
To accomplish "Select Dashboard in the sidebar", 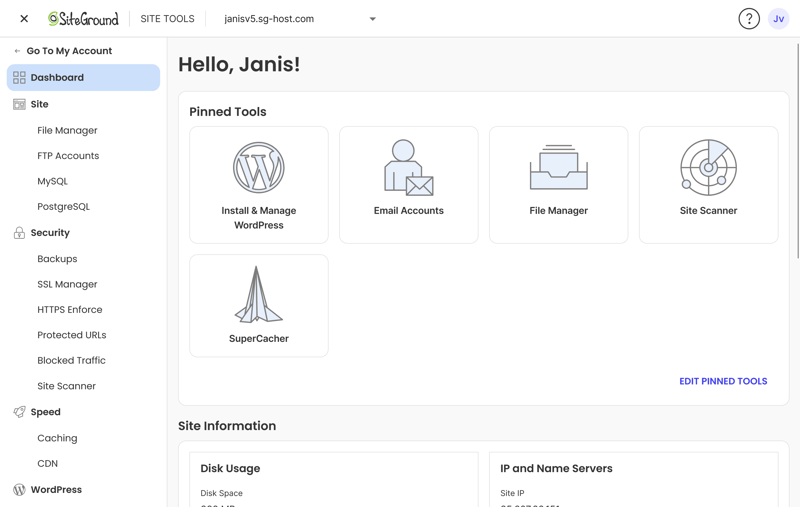I will tap(83, 78).
